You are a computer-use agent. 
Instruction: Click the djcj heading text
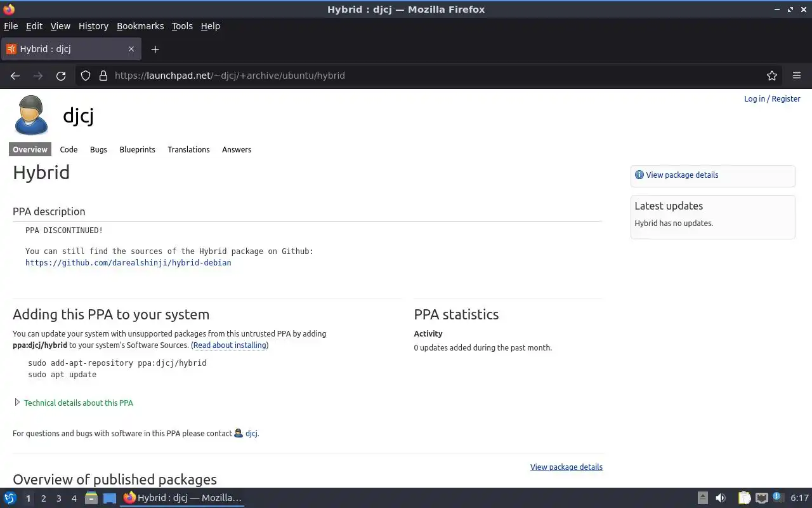pos(78,116)
